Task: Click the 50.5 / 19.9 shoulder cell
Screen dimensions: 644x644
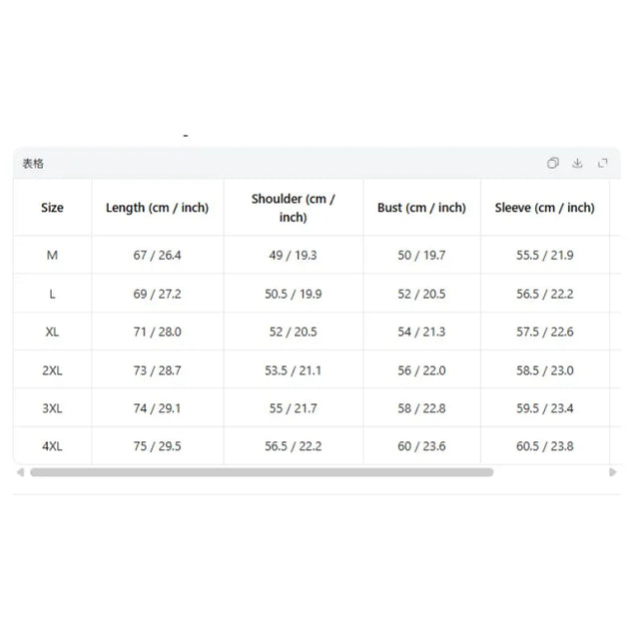Action: click(x=294, y=294)
